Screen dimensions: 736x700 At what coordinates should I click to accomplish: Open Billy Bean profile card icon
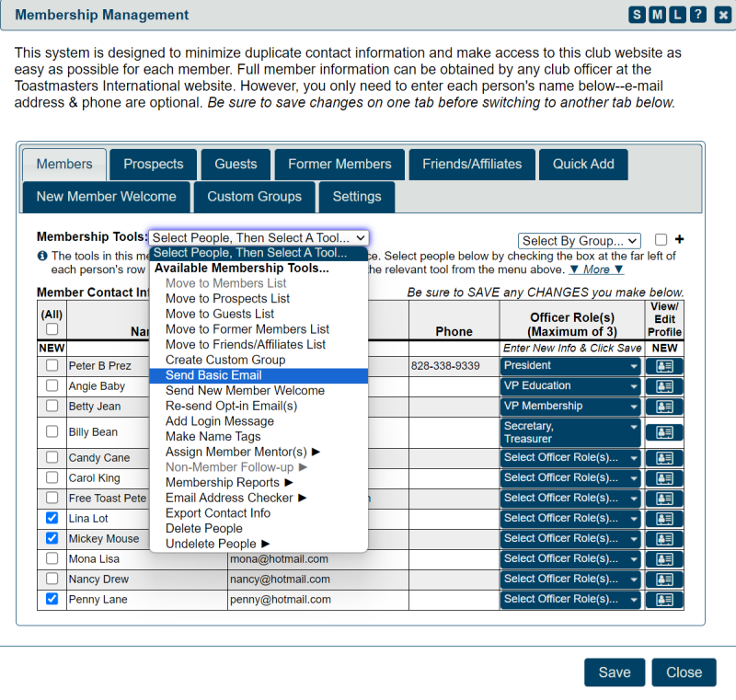click(664, 432)
